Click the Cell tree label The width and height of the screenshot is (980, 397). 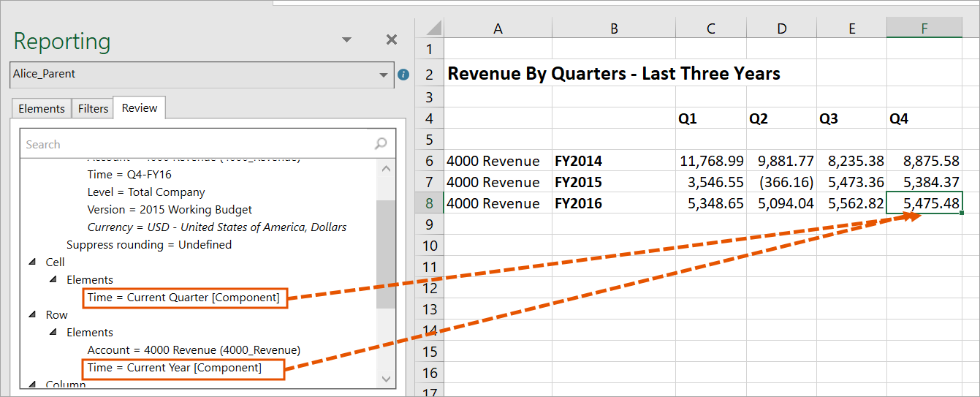(55, 262)
